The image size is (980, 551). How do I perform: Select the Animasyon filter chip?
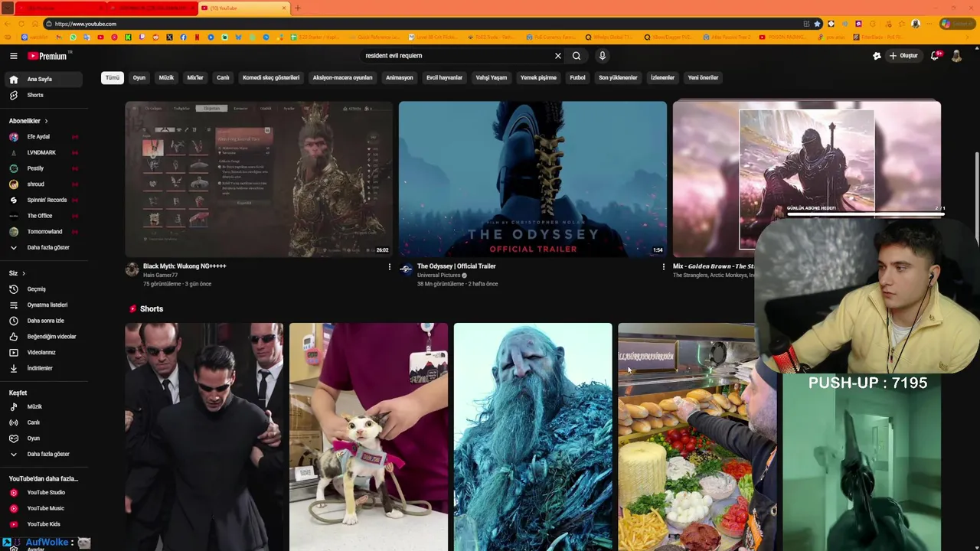400,77
